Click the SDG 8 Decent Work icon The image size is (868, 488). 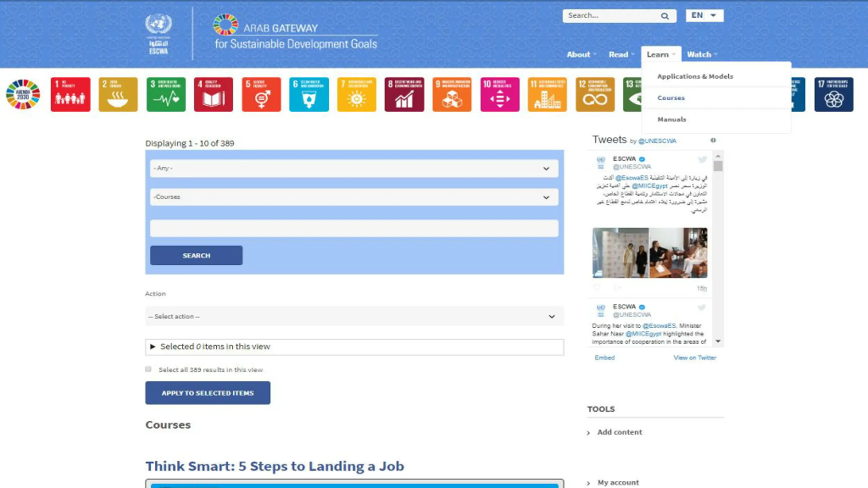point(404,94)
